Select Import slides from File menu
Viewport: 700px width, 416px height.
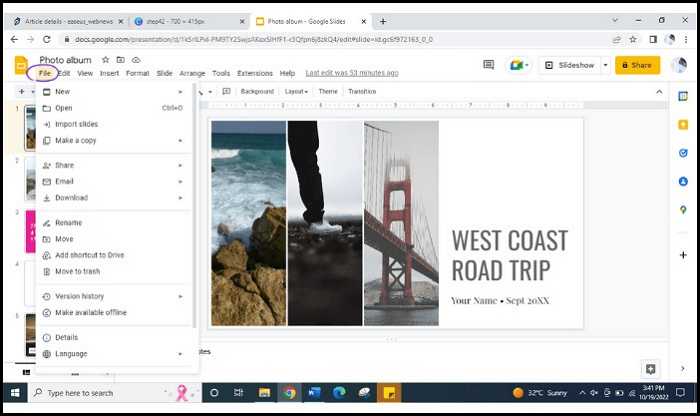[76, 124]
